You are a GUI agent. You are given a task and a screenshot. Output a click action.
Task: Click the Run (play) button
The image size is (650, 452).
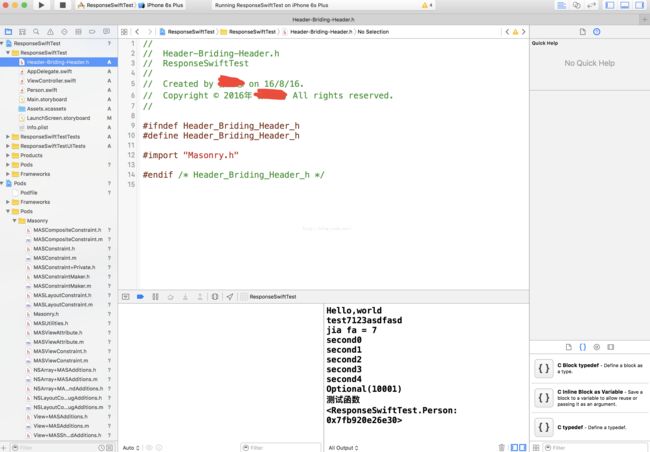41,5
